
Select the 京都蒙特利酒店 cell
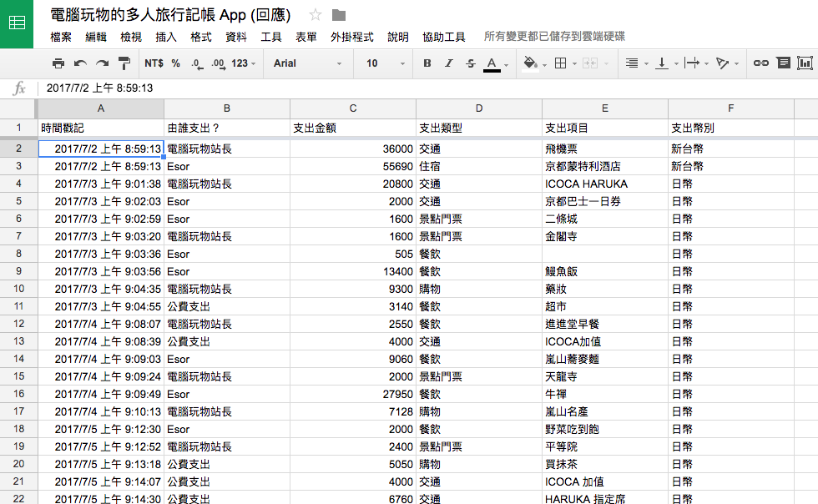point(605,166)
